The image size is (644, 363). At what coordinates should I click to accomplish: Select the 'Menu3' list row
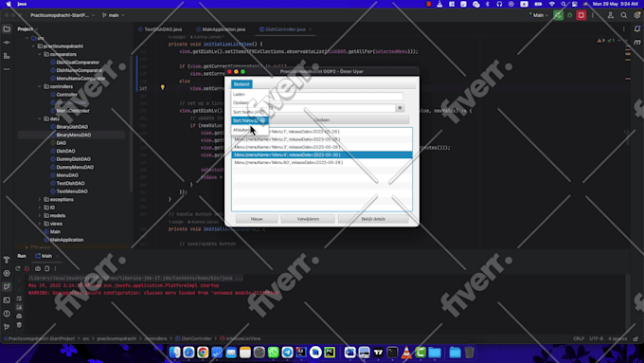(x=322, y=147)
